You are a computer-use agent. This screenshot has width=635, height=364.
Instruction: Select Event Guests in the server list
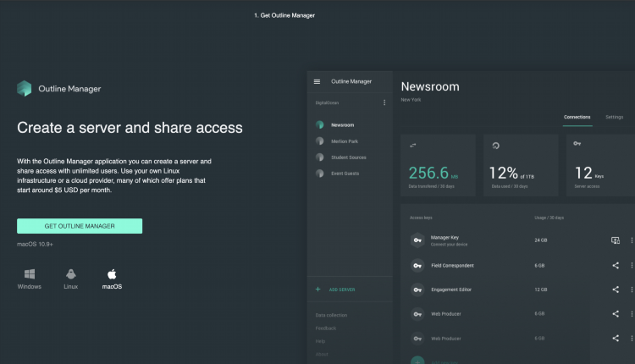point(345,174)
